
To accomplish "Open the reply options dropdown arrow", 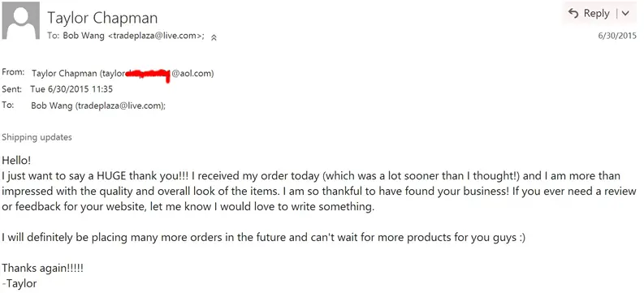I will [x=625, y=14].
